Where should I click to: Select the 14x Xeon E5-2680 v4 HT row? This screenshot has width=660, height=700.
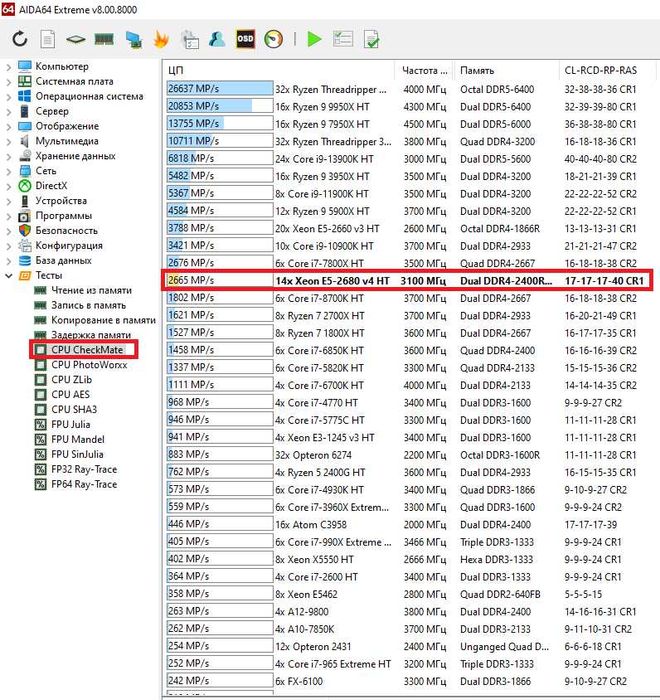[x=407, y=281]
